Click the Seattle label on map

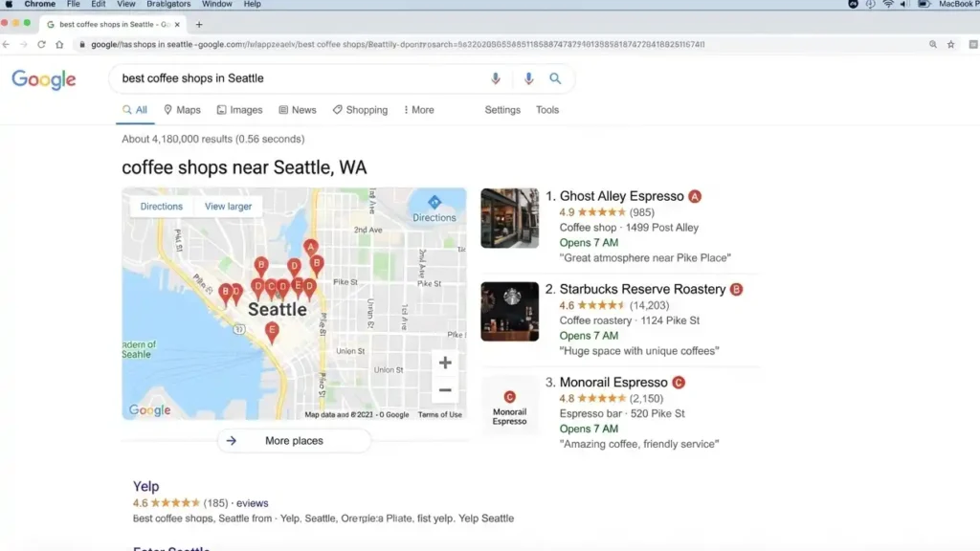pos(277,309)
